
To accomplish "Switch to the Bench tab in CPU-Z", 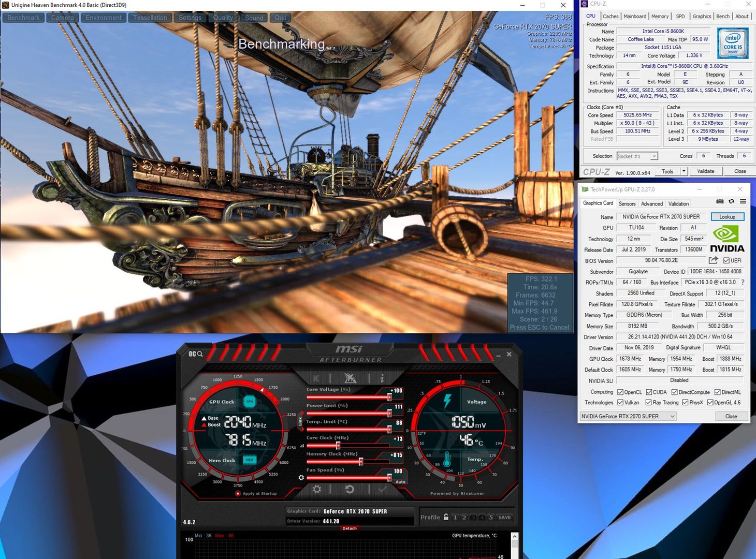I will click(723, 17).
